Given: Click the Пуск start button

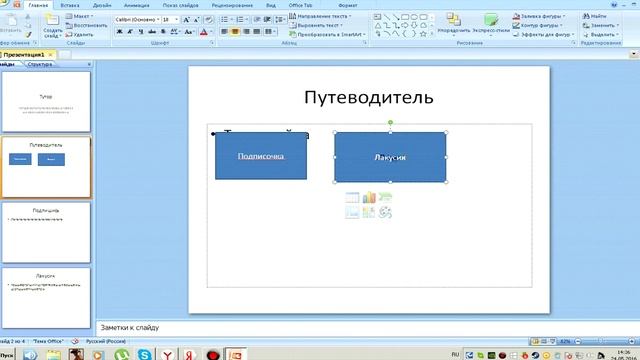Looking at the screenshot, I should tap(7, 355).
